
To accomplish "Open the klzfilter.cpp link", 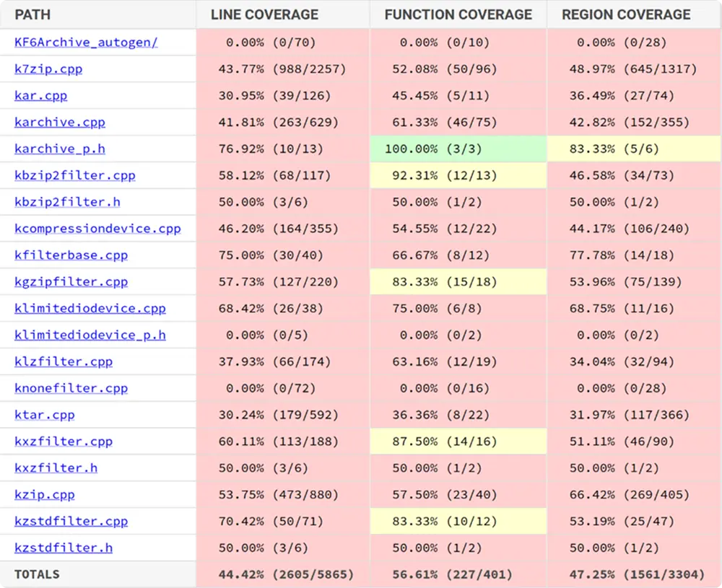I will [64, 361].
